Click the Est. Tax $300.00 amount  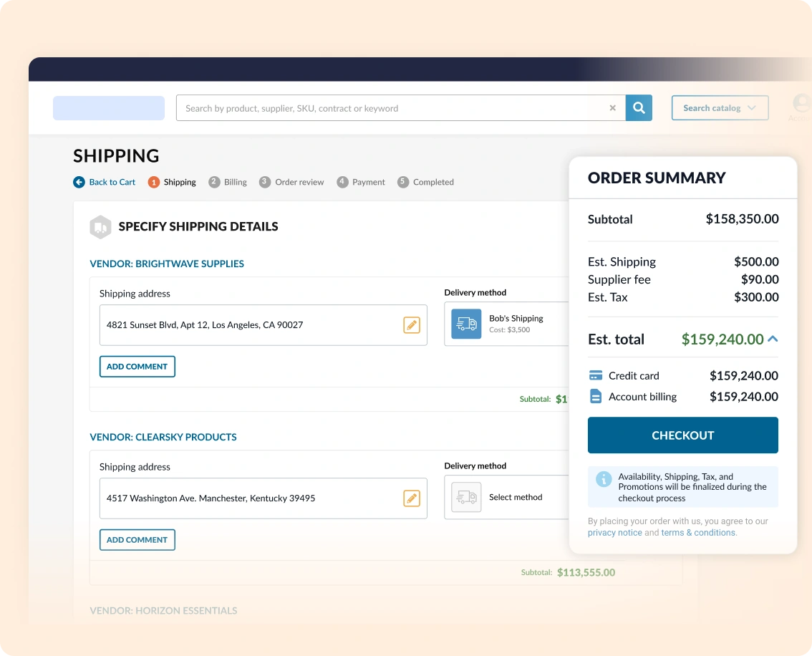point(756,296)
